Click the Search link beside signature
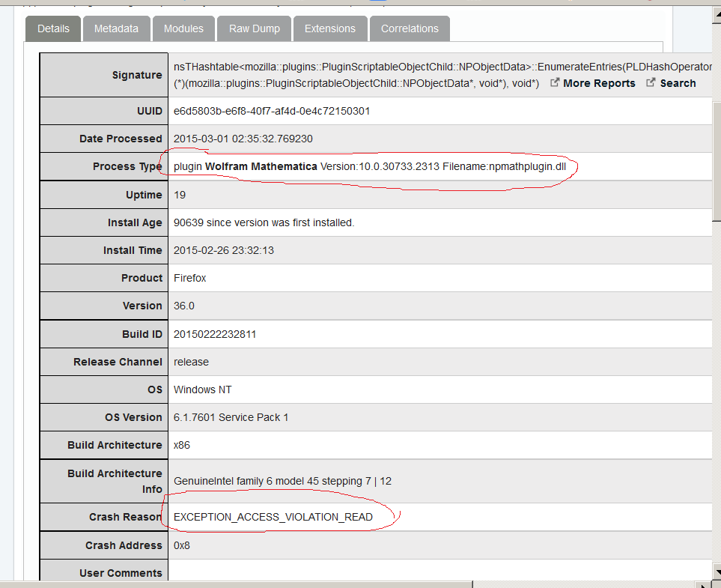This screenshot has height=588, width=721. [678, 83]
